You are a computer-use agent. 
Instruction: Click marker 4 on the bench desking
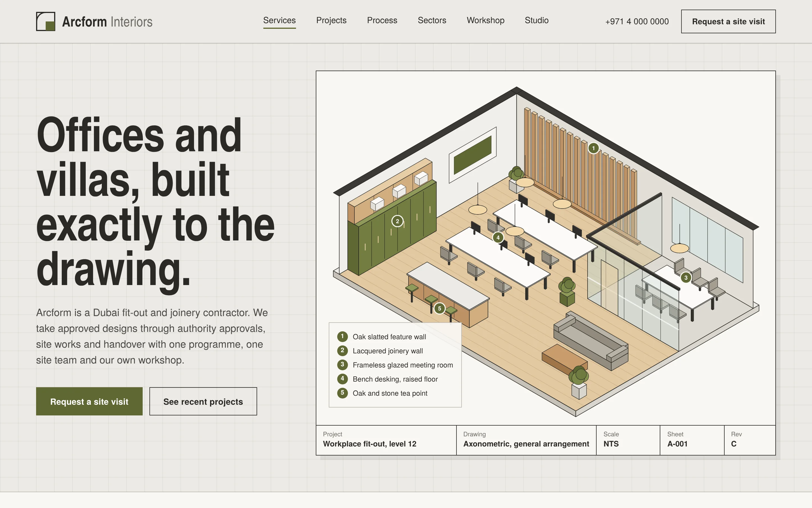click(x=498, y=238)
